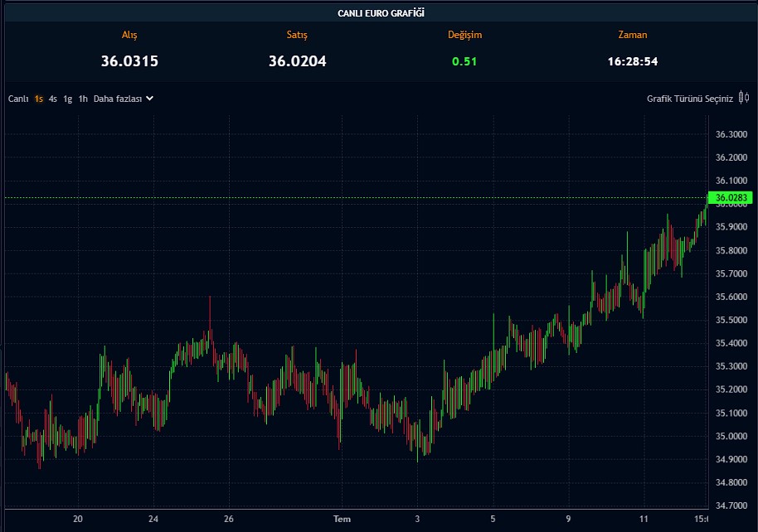Click the candlestick chart type icon
The image size is (758, 532).
[744, 98]
